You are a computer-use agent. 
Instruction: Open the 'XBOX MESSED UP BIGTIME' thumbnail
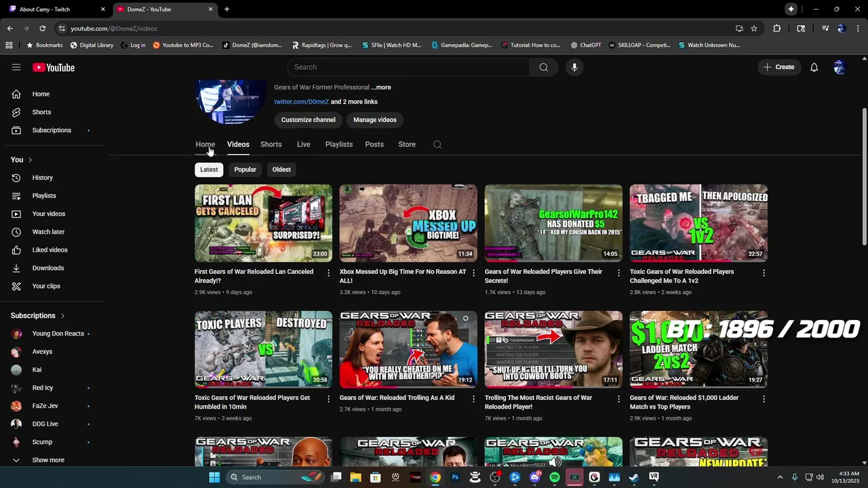coord(408,223)
